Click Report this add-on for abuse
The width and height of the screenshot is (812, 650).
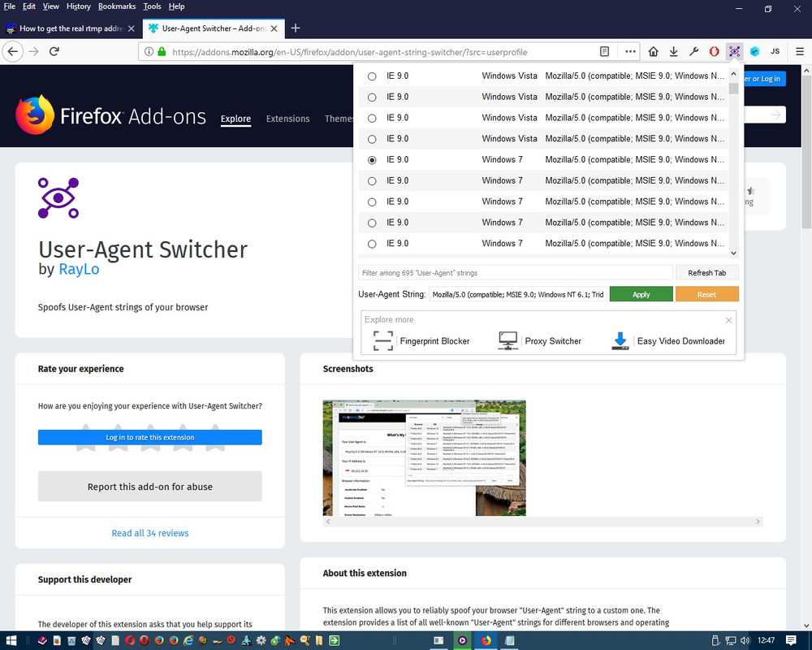click(x=149, y=486)
